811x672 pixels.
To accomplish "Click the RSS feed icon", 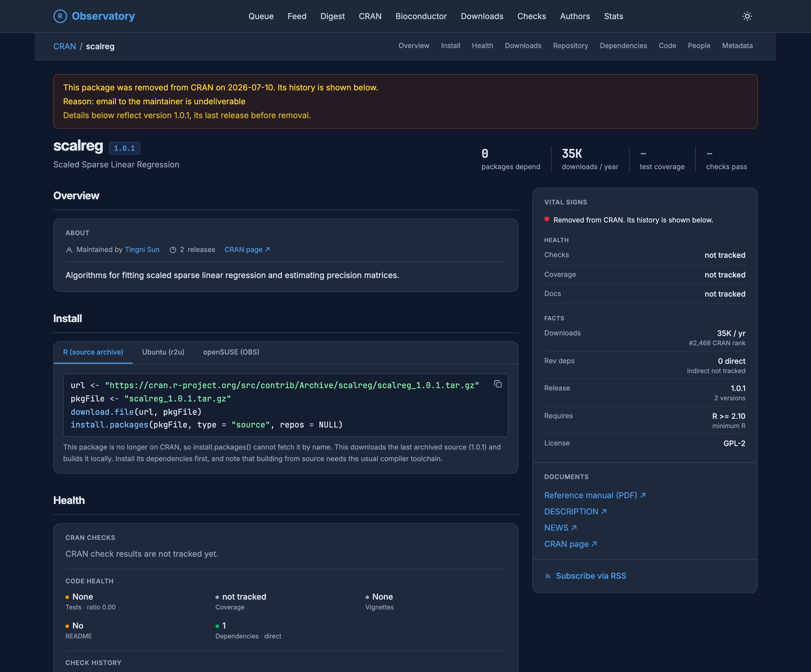I will click(548, 576).
